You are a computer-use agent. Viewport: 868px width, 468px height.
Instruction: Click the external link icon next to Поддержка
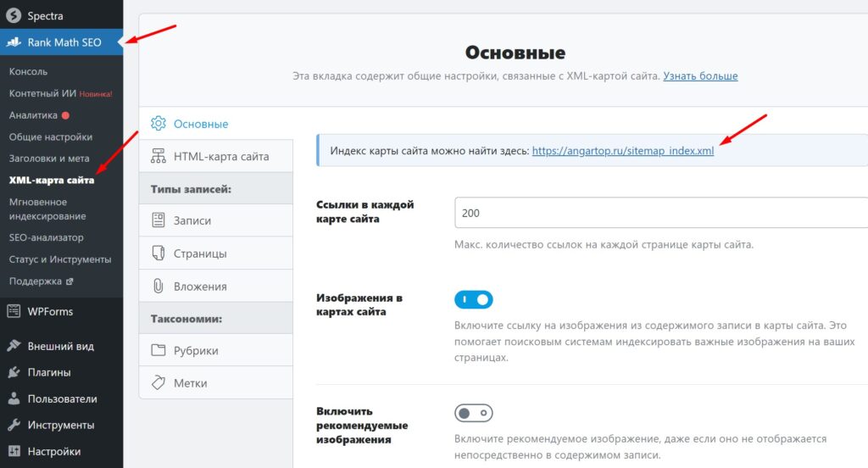point(70,281)
